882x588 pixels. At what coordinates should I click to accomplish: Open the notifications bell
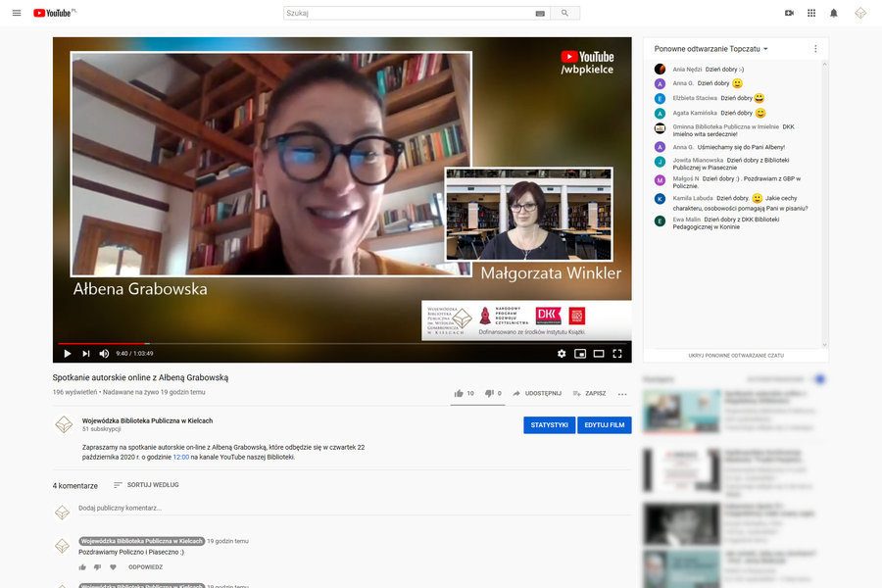834,13
